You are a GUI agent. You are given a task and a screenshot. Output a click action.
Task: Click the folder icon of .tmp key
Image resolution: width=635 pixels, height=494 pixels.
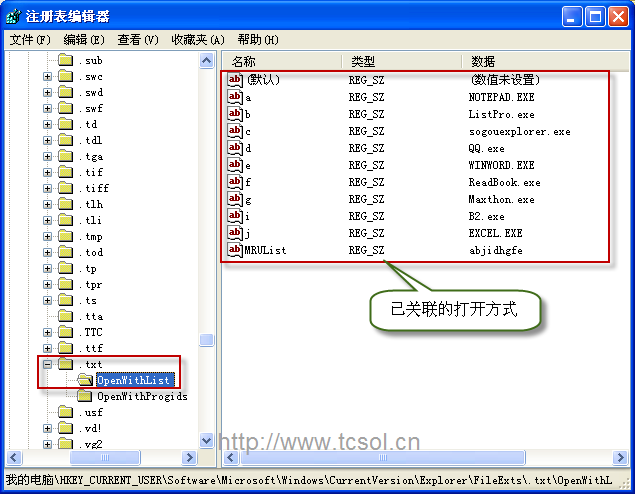[x=65, y=236]
